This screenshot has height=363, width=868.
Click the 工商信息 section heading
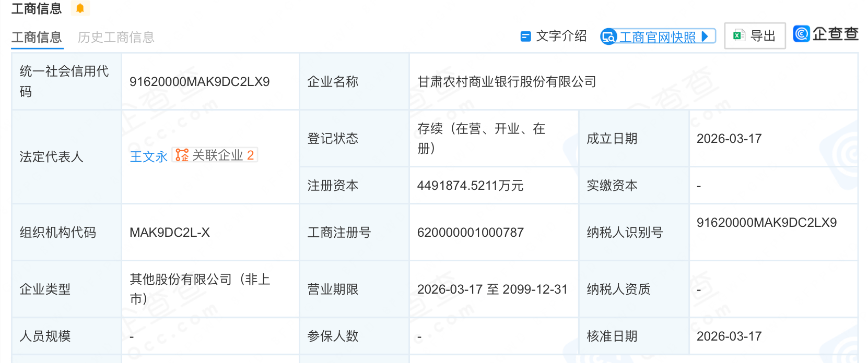37,8
